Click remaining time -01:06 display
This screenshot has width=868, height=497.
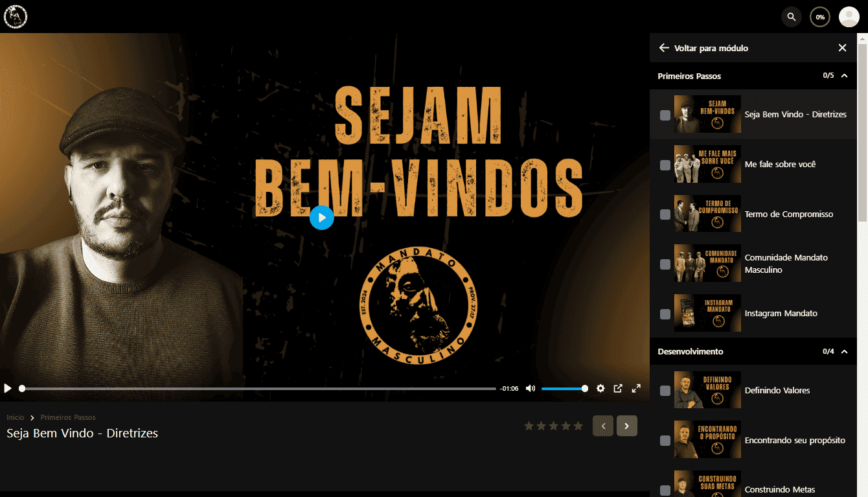pyautogui.click(x=509, y=389)
